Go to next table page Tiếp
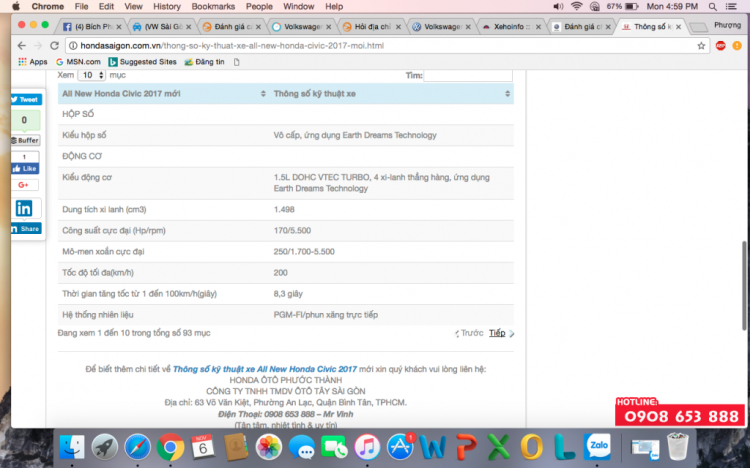750x468 pixels. tap(501, 333)
